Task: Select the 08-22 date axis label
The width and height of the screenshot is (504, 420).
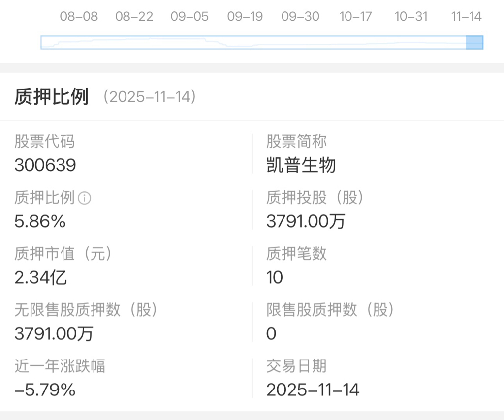Action: 134,16
